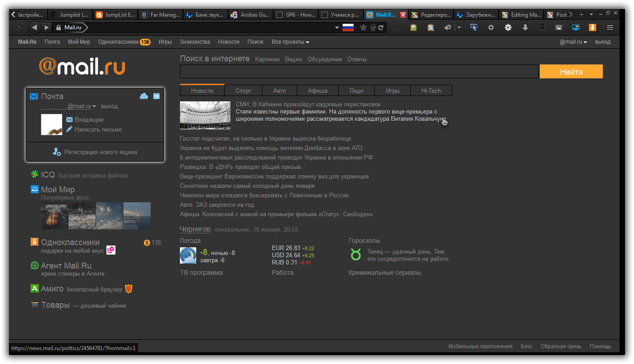634x364 pixels.
Task: Open the Агент Mail.Ru icon
Action: click(x=35, y=266)
